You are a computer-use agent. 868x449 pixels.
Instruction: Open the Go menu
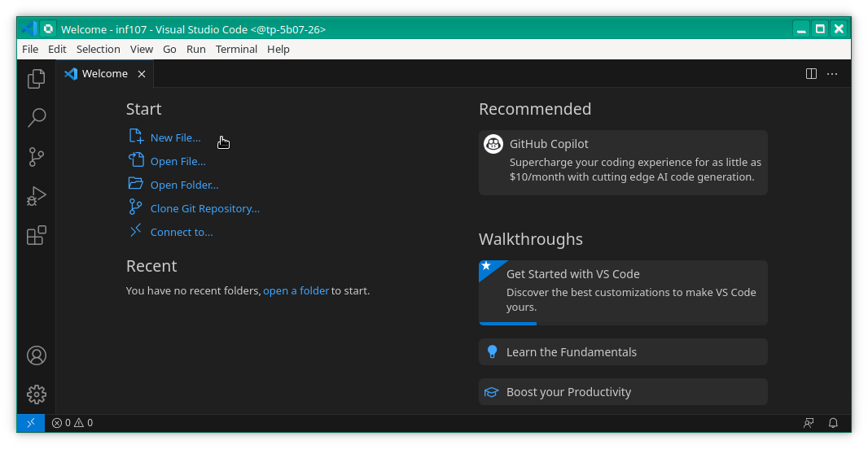[169, 50]
